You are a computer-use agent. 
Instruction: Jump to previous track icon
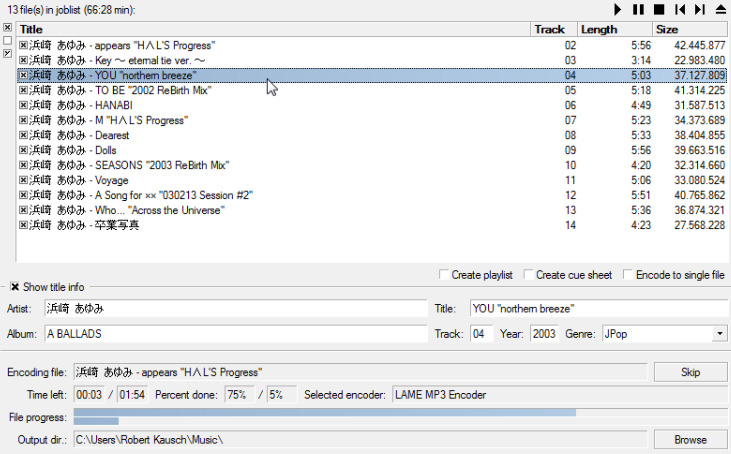point(680,9)
